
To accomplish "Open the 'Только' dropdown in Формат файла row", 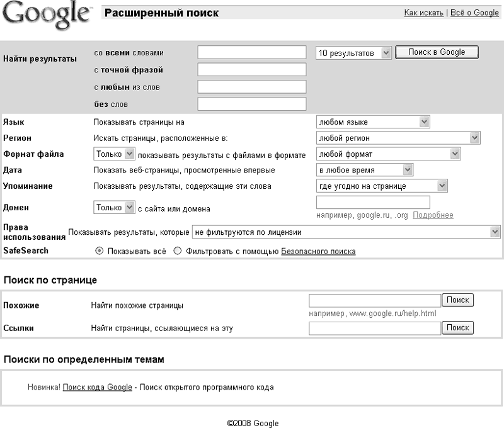I will (x=114, y=154).
